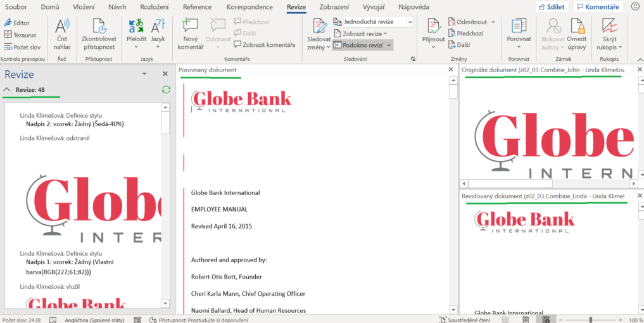Add a Nový komentář
644x323 pixels.
(x=190, y=35)
